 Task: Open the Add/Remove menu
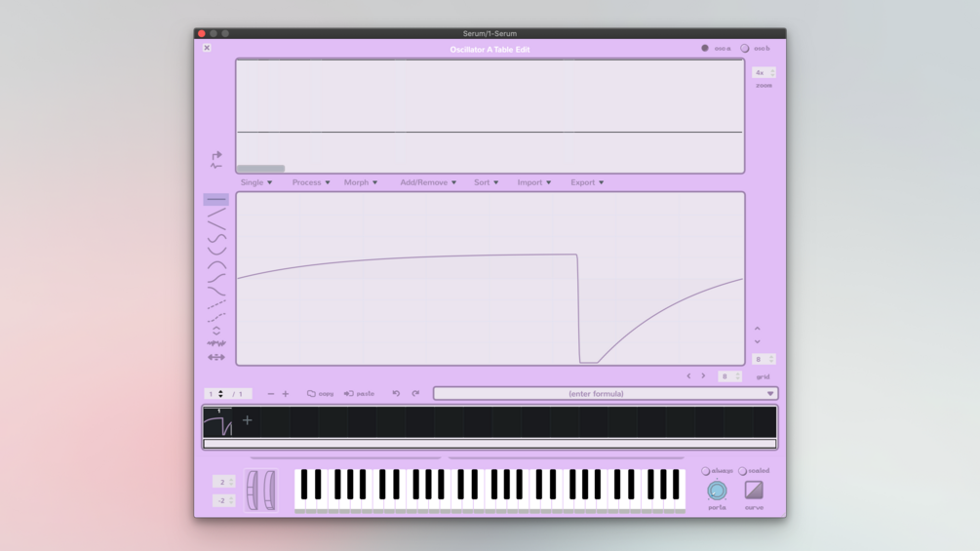(428, 182)
